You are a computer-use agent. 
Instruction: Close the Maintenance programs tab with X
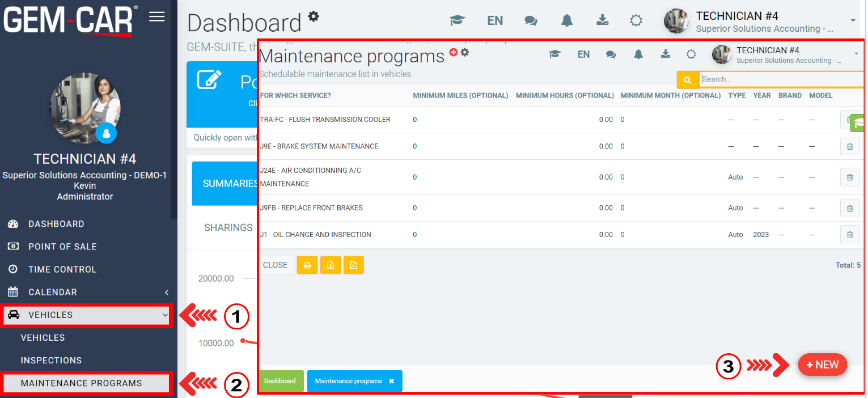pyautogui.click(x=391, y=381)
